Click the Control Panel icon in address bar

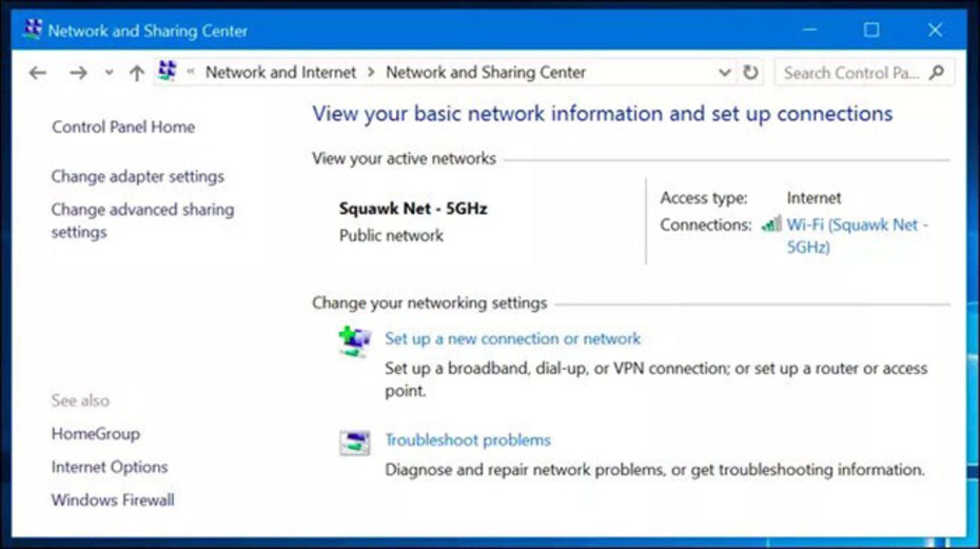(167, 71)
